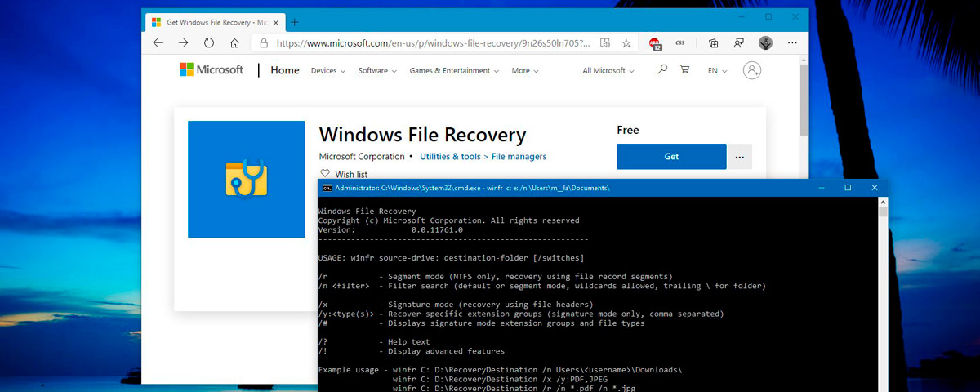
Task: Add page to favorites with star icon
Action: [x=626, y=42]
